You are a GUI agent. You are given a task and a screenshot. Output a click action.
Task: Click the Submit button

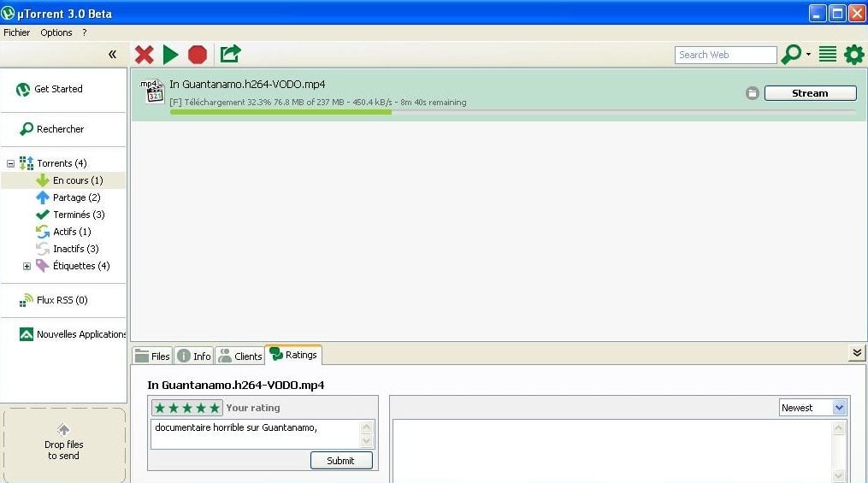tap(341, 460)
